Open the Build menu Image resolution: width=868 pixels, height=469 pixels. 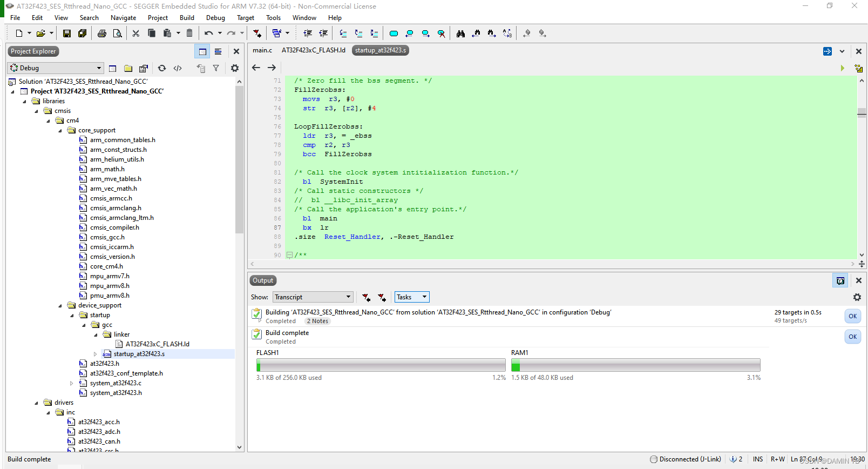(x=187, y=18)
